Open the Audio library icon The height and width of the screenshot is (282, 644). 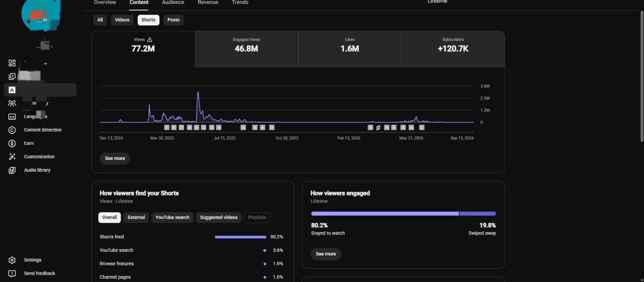[12, 170]
